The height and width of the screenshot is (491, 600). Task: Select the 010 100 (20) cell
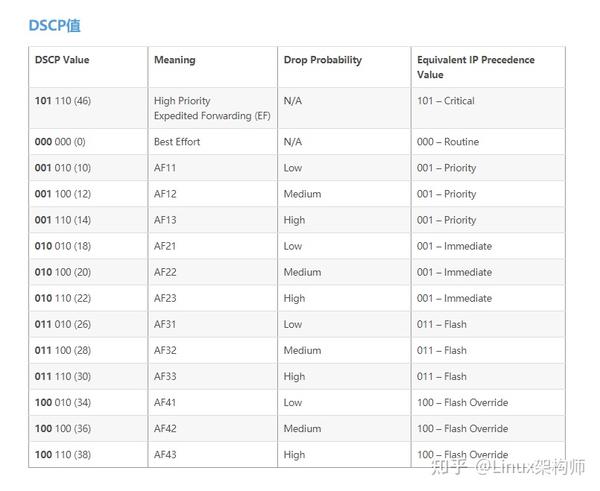point(62,272)
